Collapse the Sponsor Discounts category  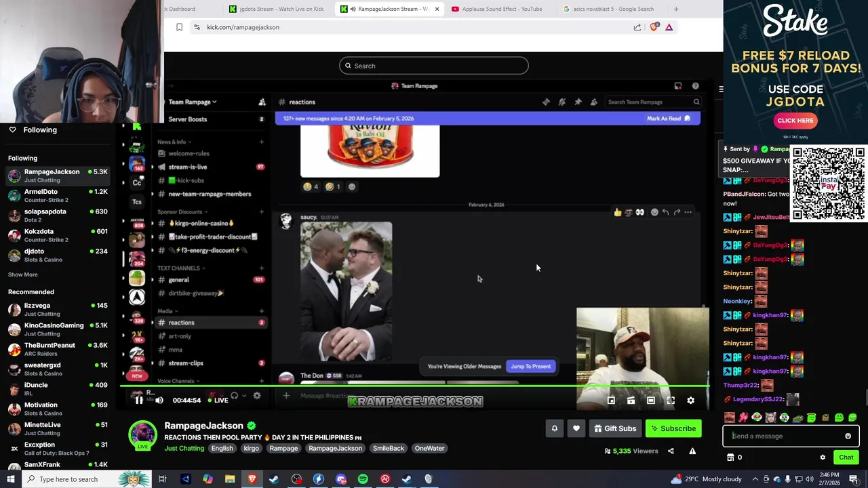183,211
